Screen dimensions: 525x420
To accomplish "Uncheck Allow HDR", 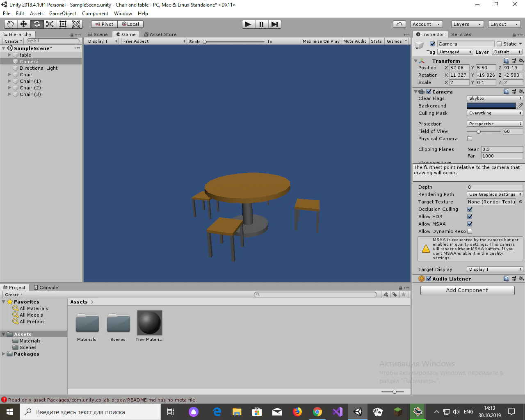I will 470,217.
